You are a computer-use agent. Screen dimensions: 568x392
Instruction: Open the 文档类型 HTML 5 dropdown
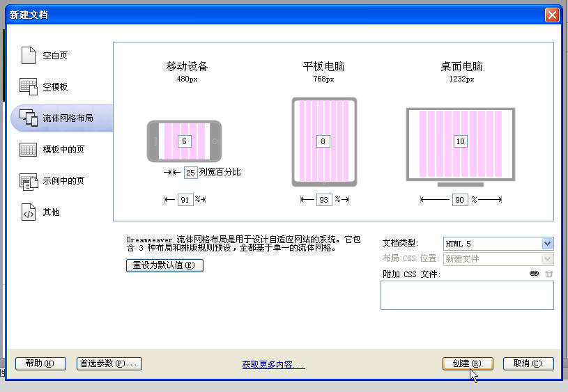498,244
